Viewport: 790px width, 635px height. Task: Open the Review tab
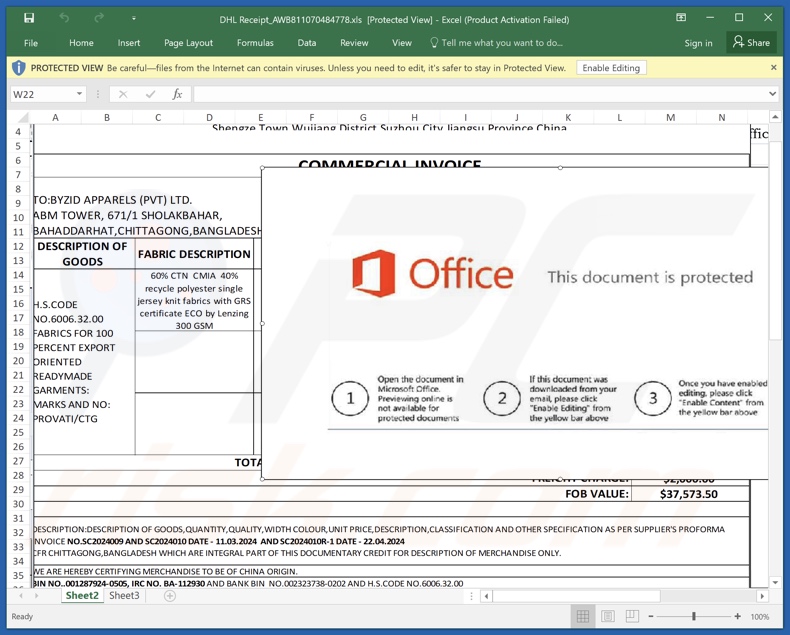coord(354,43)
